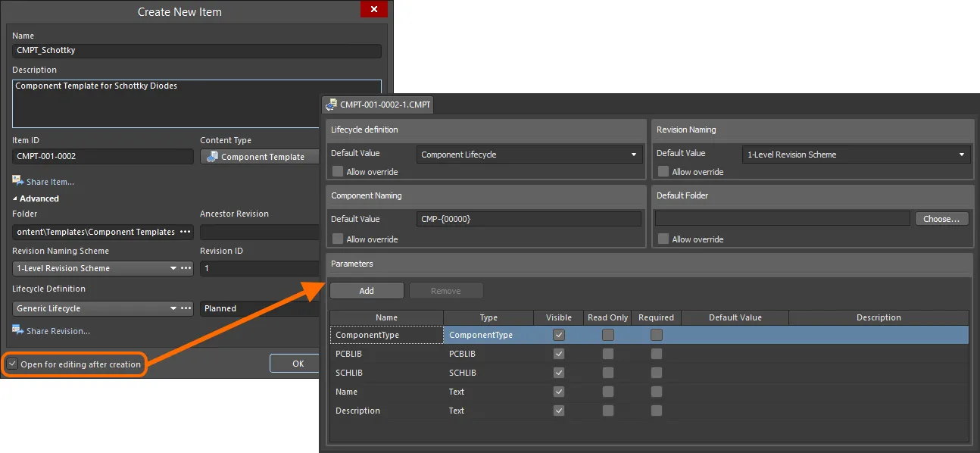980x453 pixels.
Task: Open Folder browse ellipsis button
Action: click(x=186, y=232)
